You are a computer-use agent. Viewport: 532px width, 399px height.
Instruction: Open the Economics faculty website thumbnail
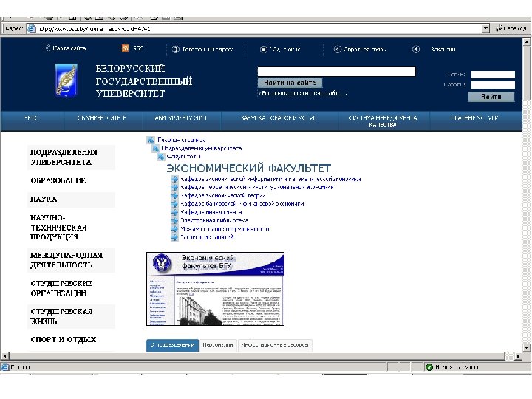point(215,289)
